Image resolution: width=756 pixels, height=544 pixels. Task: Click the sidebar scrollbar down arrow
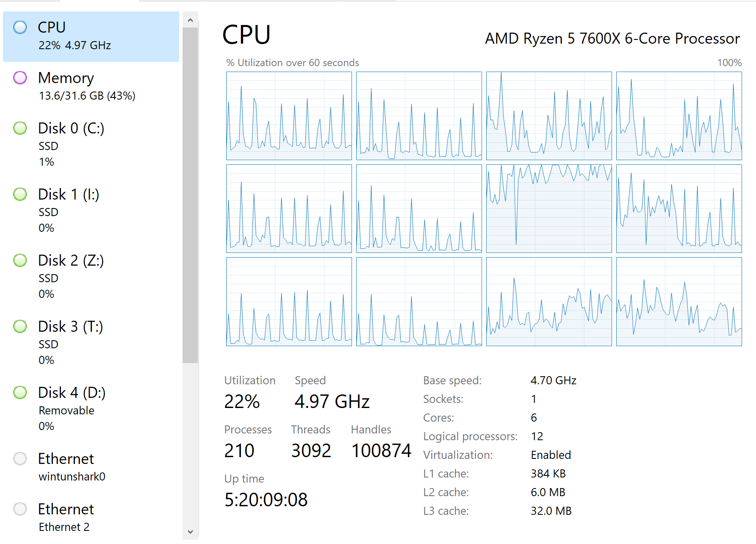click(x=190, y=532)
